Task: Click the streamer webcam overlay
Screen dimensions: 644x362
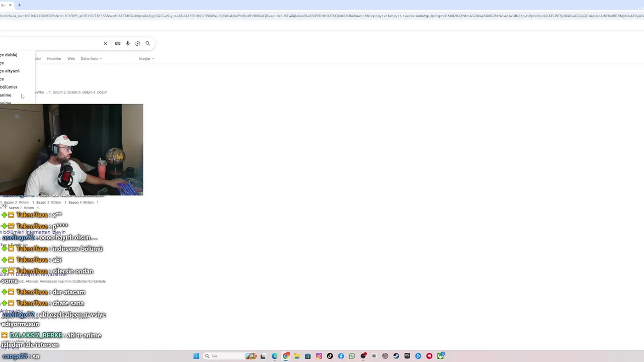Action: 71,149
